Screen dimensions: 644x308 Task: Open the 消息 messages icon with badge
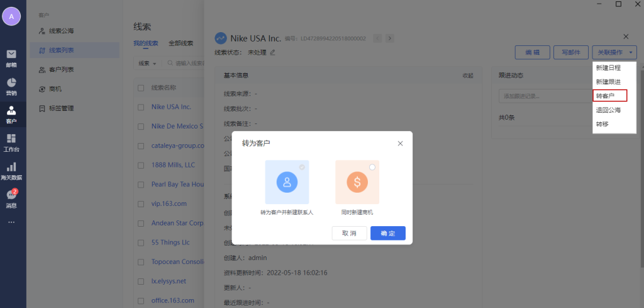11,198
